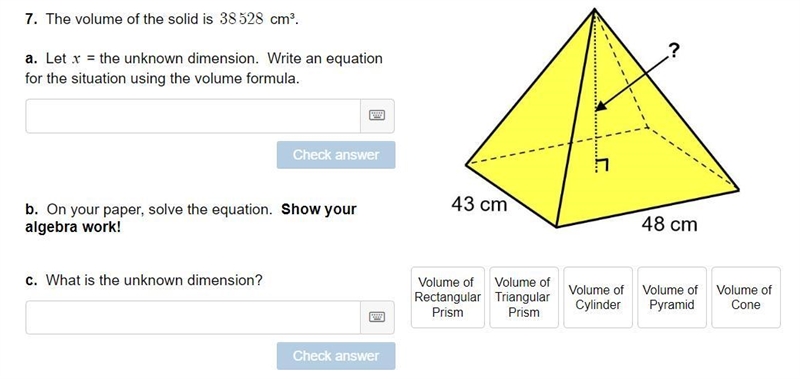Click the pyramid apex point
The height and width of the screenshot is (379, 800).
594,10
